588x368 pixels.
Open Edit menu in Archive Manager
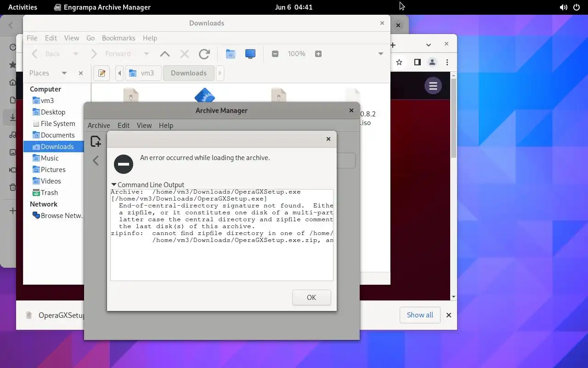pyautogui.click(x=124, y=125)
